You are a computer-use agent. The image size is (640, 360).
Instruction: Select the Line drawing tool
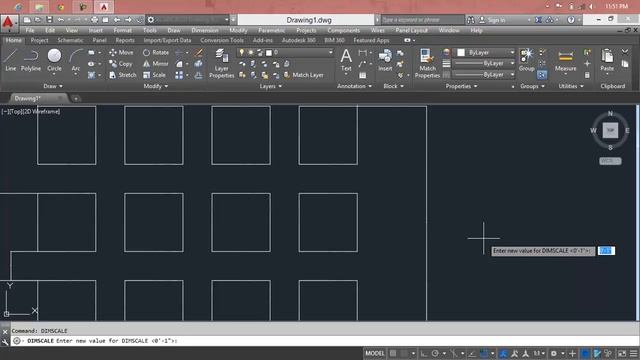point(11,60)
